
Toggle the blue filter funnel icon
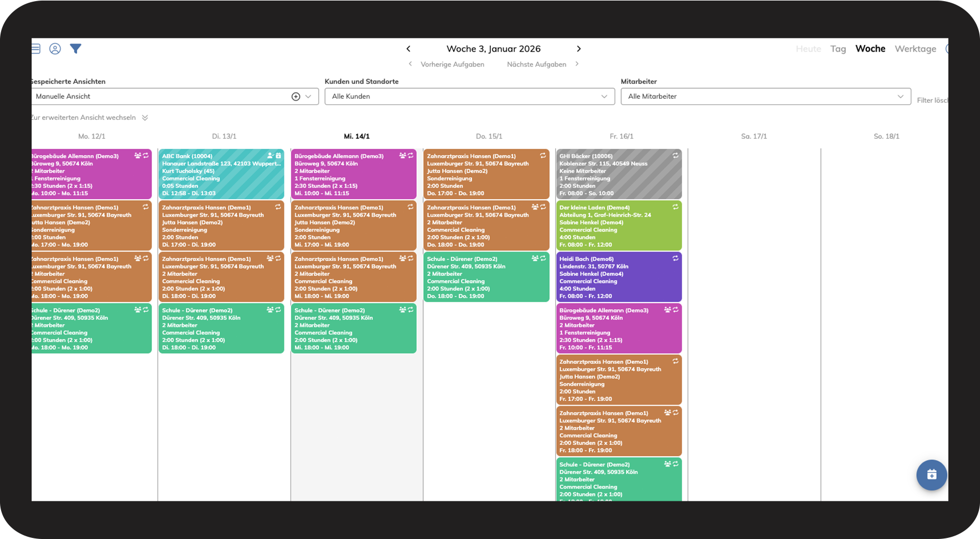pyautogui.click(x=76, y=49)
